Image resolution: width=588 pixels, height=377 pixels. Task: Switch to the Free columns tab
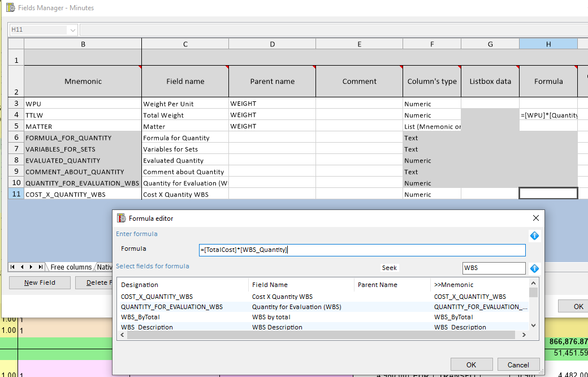click(71, 267)
